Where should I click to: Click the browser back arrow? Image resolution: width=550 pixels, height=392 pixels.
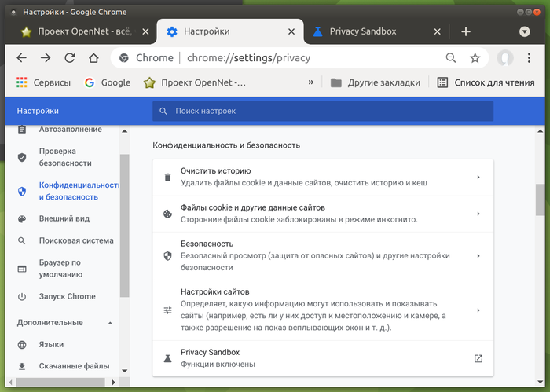tap(21, 58)
